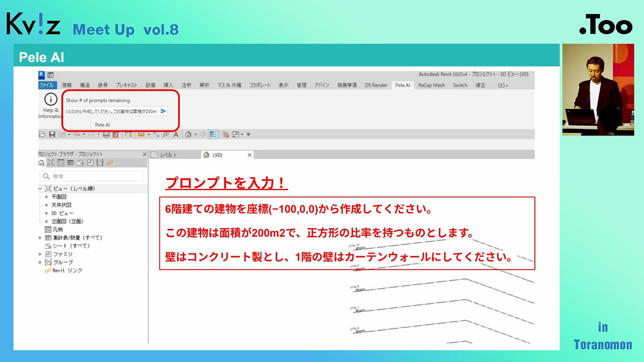This screenshot has height=362, width=644.
Task: Click the Print icon in quick access toolbar
Action: tap(106, 134)
